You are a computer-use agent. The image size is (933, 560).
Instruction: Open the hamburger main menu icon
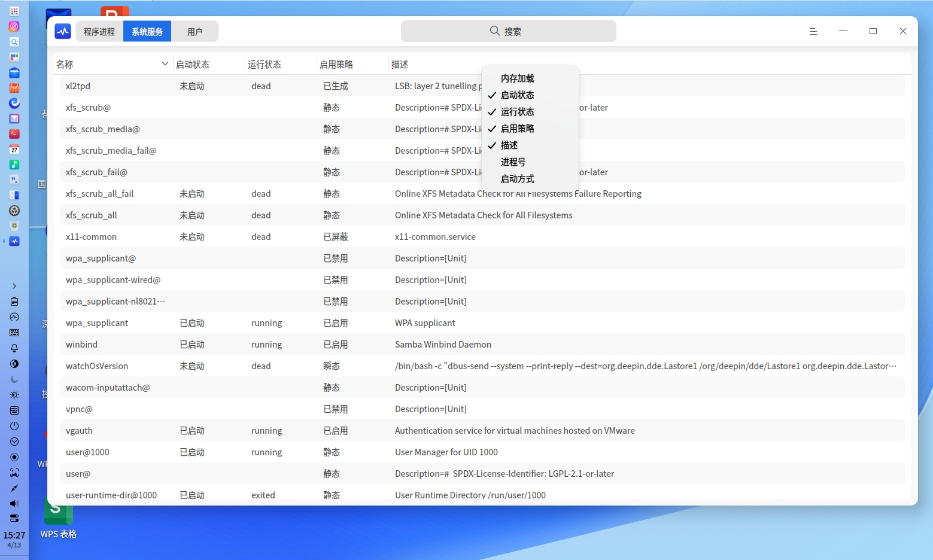813,31
